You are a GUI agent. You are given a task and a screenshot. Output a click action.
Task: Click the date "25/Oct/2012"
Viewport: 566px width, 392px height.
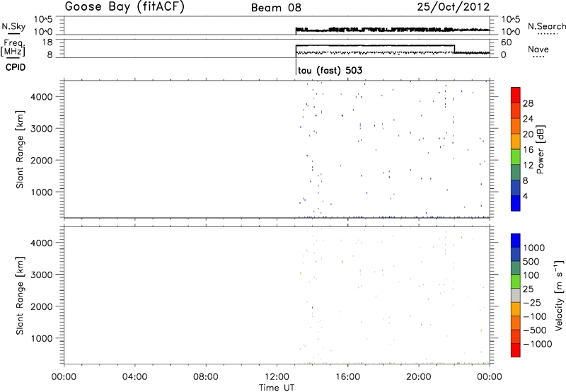(454, 7)
